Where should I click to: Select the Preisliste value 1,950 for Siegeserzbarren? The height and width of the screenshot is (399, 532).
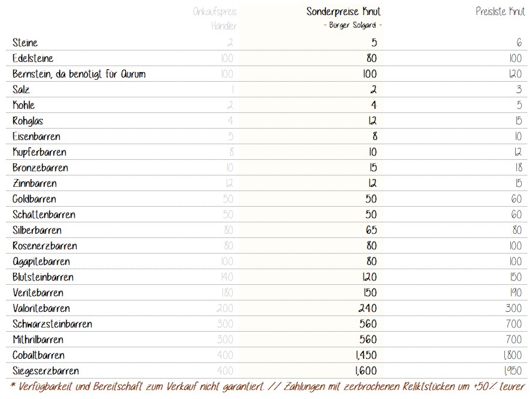(513, 371)
